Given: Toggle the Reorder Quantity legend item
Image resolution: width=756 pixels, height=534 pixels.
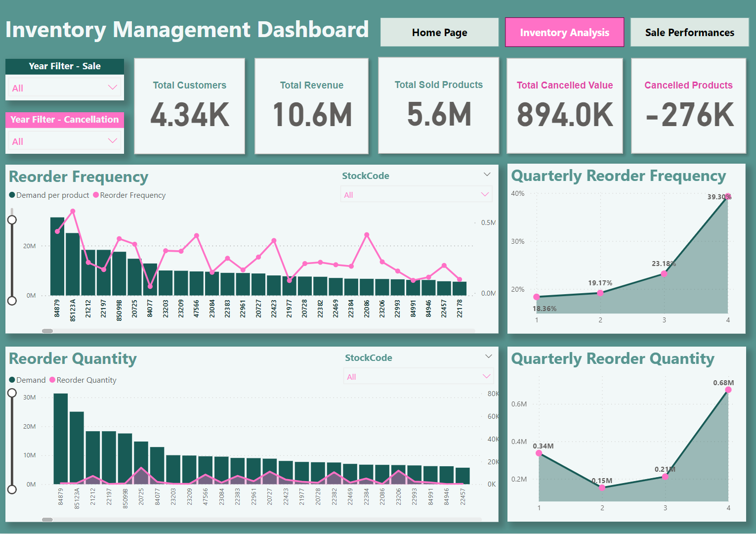Looking at the screenshot, I should (x=83, y=380).
